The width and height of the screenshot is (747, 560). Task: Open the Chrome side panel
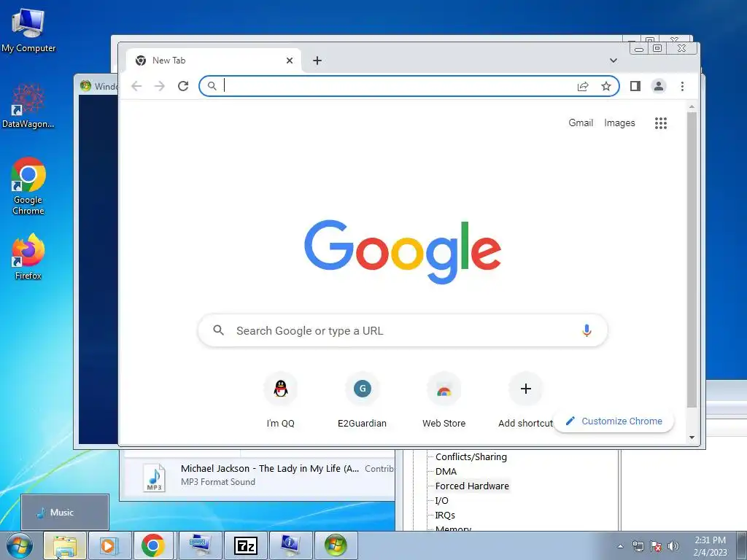(x=635, y=86)
